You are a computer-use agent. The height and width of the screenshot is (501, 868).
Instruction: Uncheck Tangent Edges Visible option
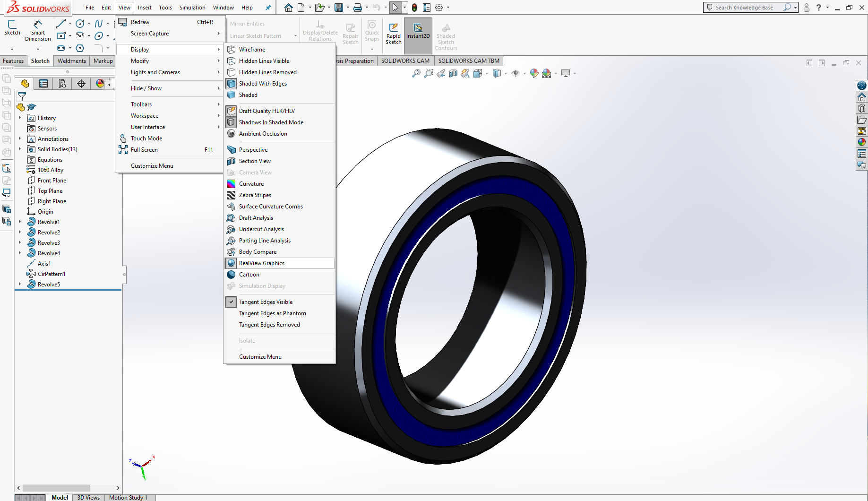tap(266, 302)
